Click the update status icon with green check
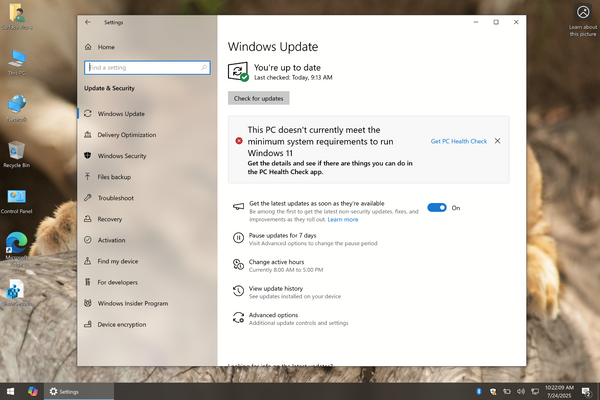600x400 pixels. pos(238,72)
